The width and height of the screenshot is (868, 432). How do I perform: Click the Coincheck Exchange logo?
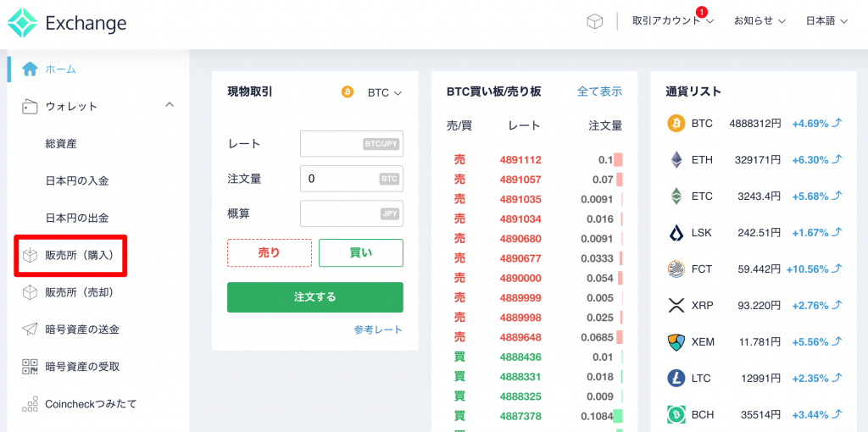tap(67, 23)
